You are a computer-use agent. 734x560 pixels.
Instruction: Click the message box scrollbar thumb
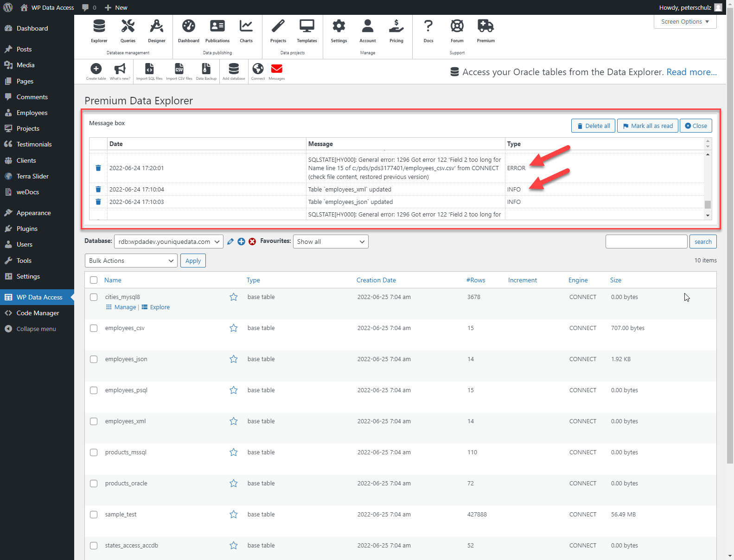click(708, 204)
